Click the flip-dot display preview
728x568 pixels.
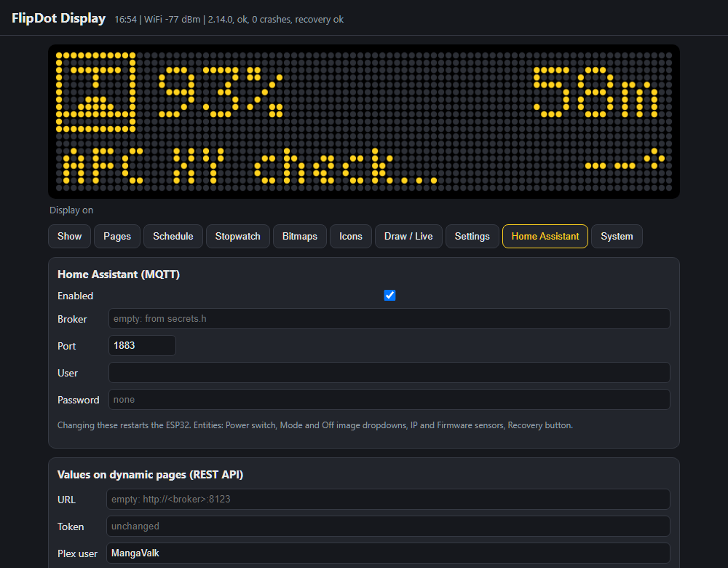[364, 122]
